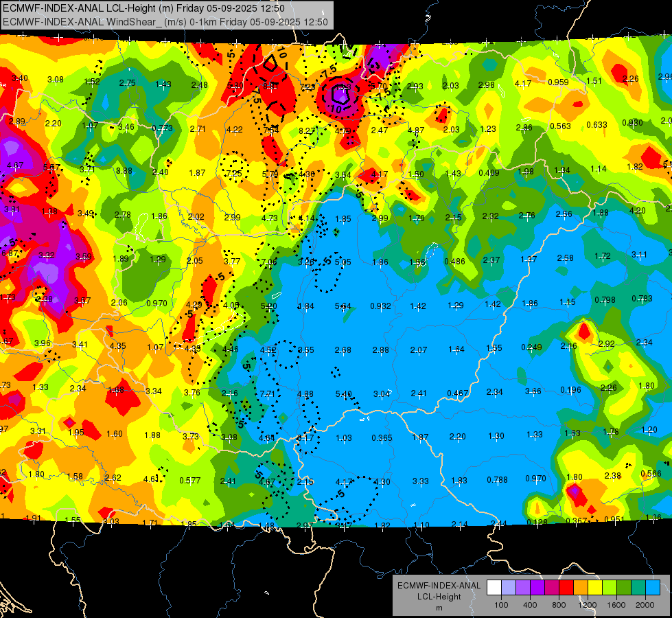The width and height of the screenshot is (672, 618).
Task: Click the wind shear value 0.467
Action: tap(457, 393)
